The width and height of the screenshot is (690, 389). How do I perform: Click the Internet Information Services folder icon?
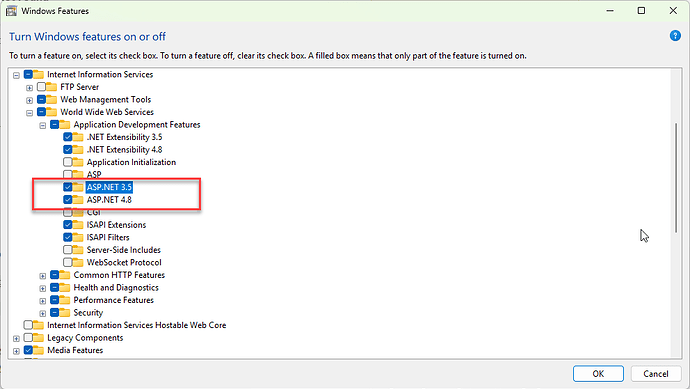pyautogui.click(x=38, y=74)
